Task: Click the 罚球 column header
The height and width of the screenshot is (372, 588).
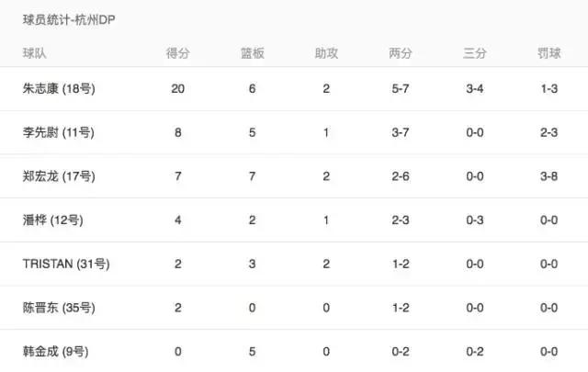Action: click(549, 53)
